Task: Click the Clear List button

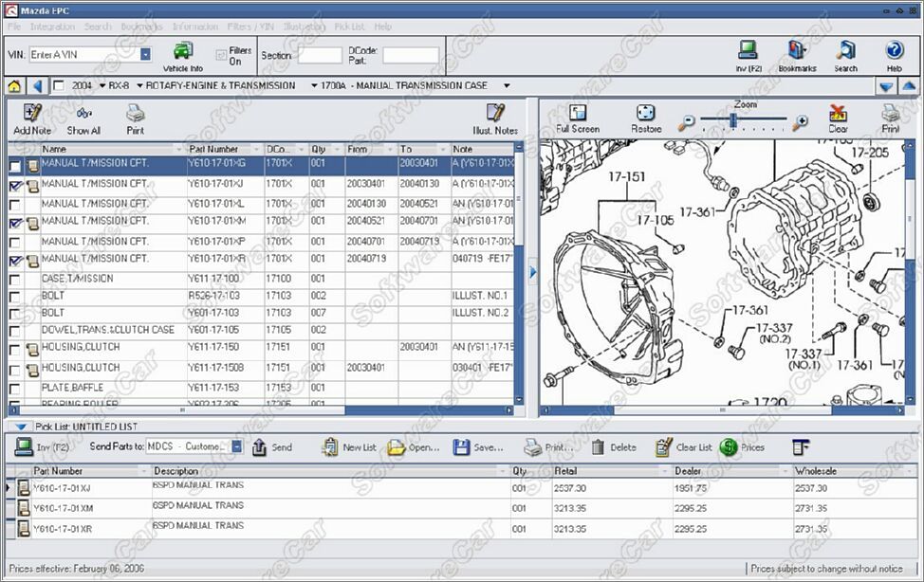Action: pyautogui.click(x=684, y=447)
